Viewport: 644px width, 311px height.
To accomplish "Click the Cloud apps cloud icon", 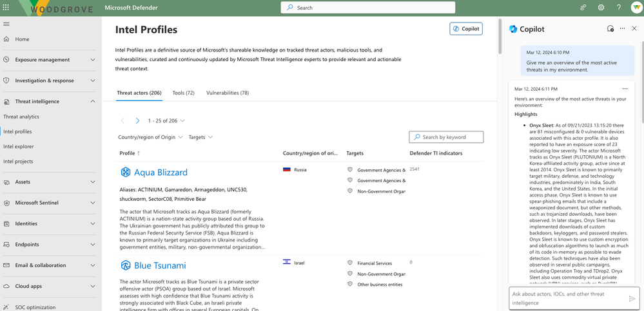I will [6, 286].
